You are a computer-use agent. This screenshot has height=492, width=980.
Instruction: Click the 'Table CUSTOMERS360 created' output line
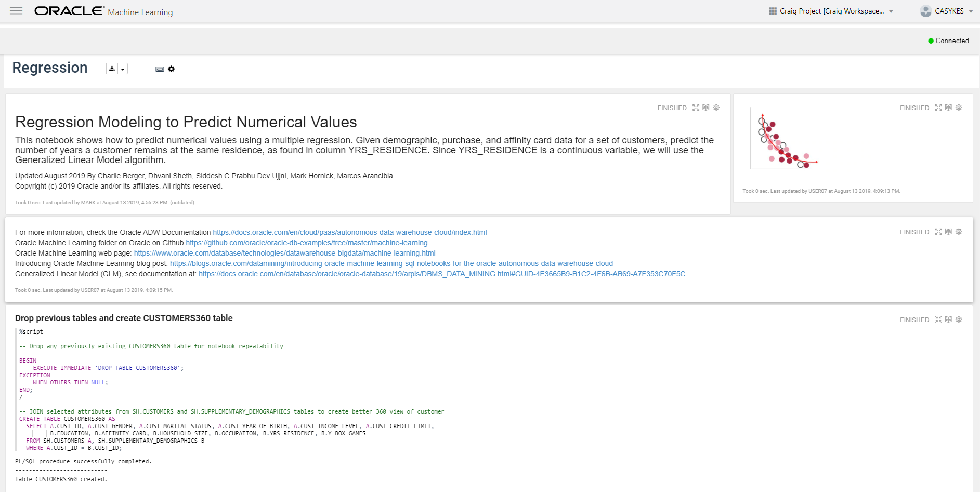click(61, 479)
